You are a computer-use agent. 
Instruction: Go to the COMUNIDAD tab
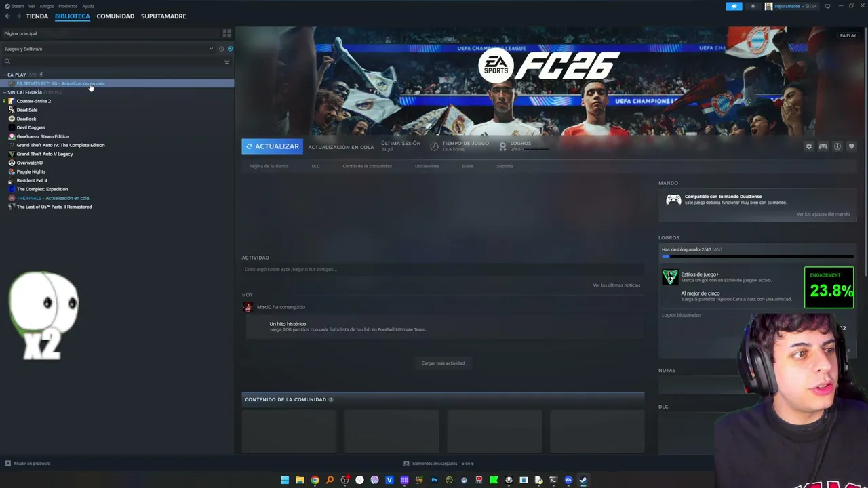(115, 16)
